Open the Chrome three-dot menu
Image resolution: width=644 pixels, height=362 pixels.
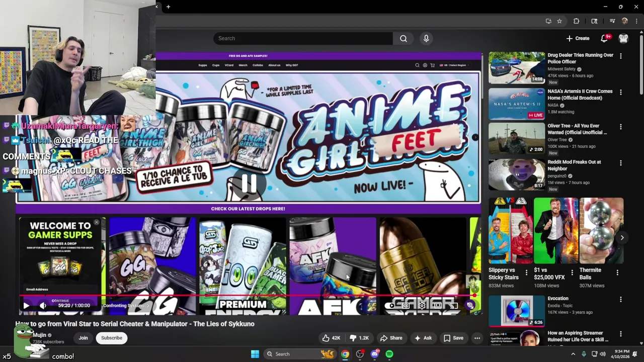pos(636,21)
